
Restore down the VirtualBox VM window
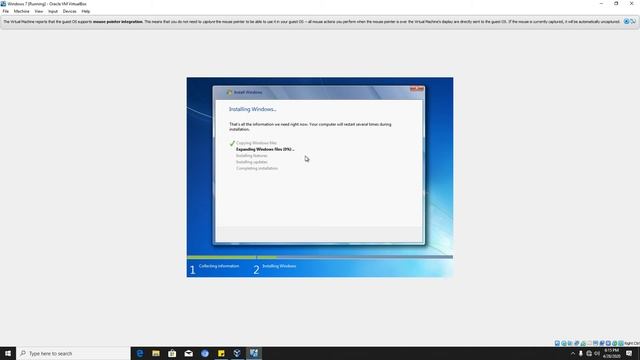pos(616,4)
